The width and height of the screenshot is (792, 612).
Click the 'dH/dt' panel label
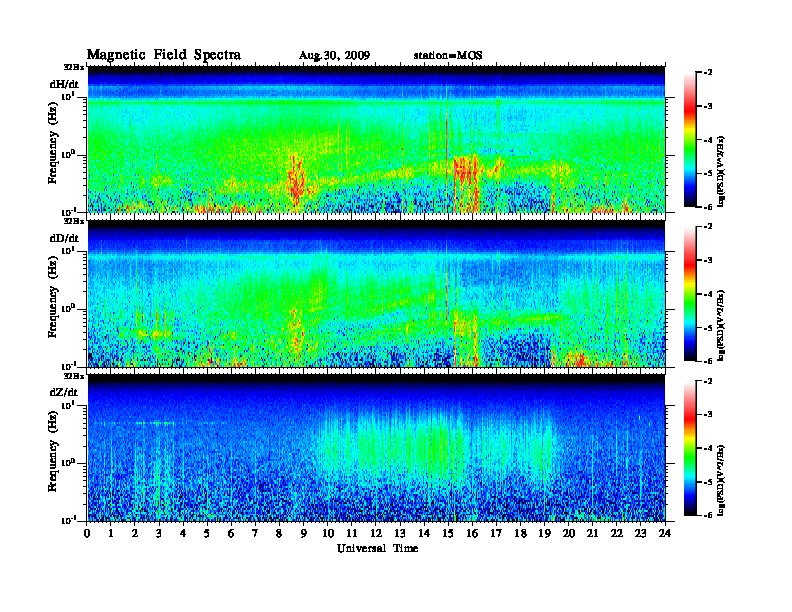click(64, 84)
